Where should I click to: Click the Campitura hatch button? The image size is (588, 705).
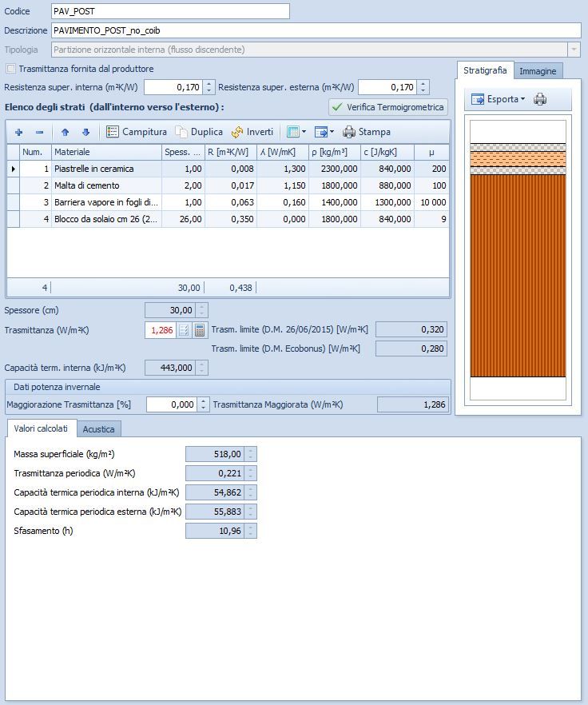pos(137,132)
